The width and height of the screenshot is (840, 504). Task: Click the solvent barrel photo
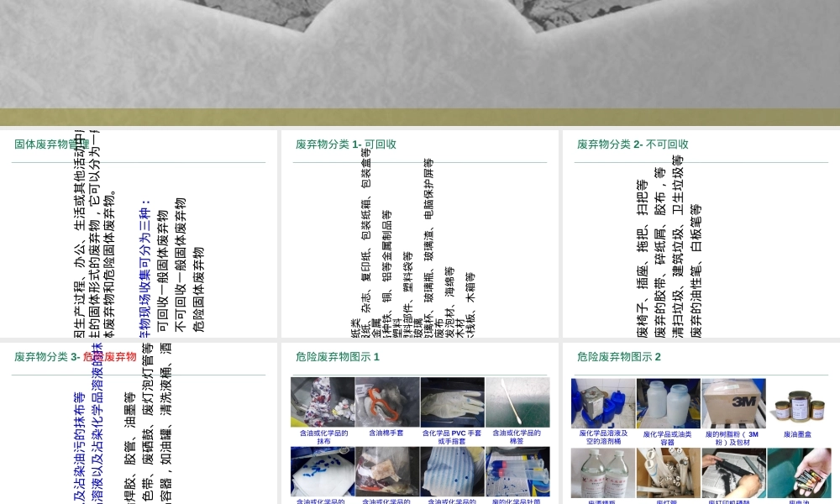coord(603,403)
